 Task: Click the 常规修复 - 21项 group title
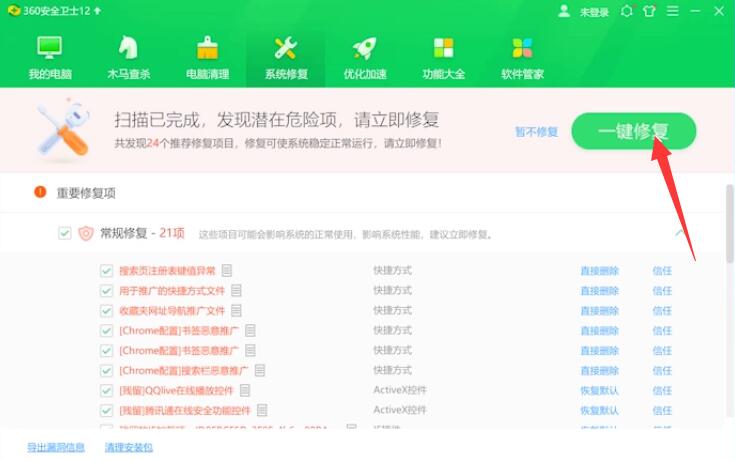click(142, 233)
